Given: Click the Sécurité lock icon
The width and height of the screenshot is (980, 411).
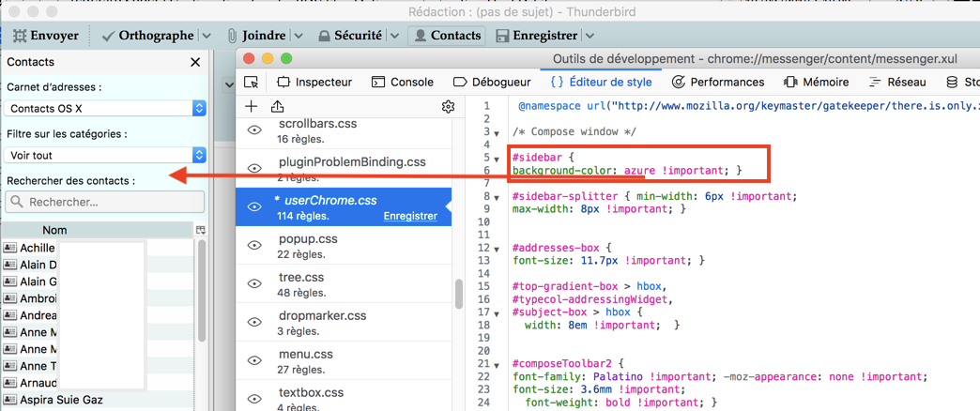Looking at the screenshot, I should pyautogui.click(x=326, y=36).
